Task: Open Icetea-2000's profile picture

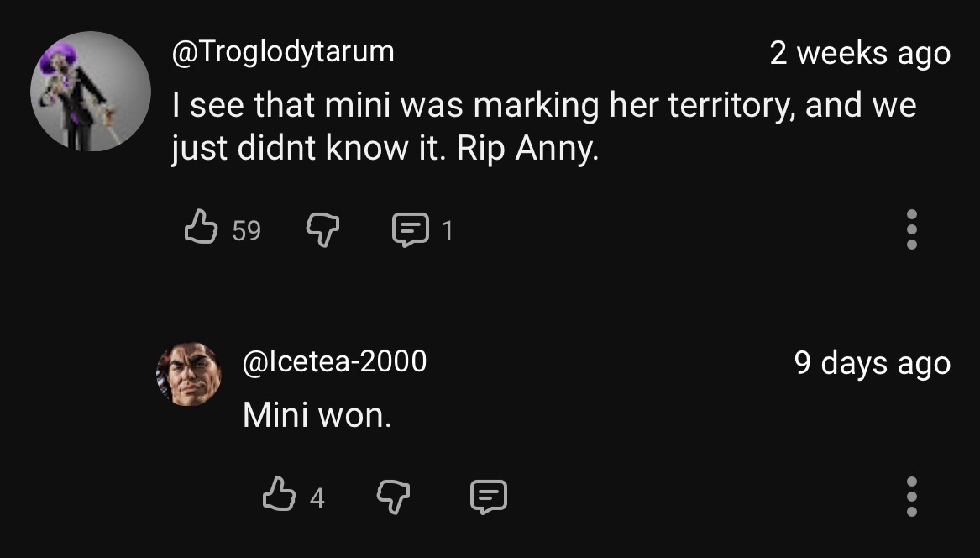Action: (189, 375)
